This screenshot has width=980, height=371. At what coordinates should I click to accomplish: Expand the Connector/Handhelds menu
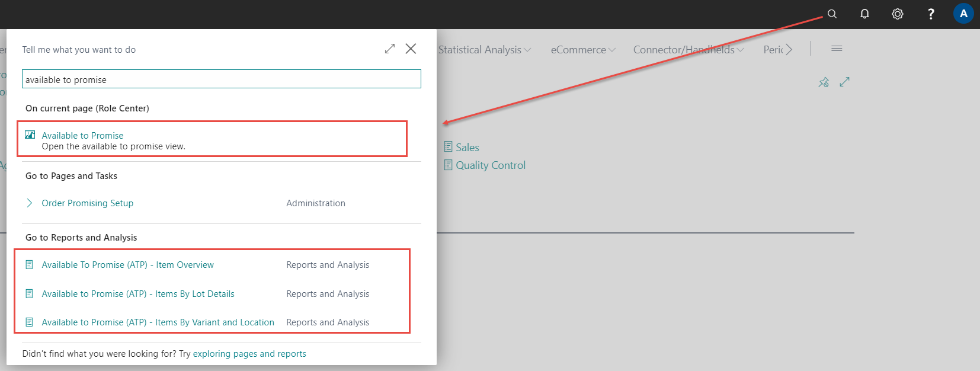point(688,50)
